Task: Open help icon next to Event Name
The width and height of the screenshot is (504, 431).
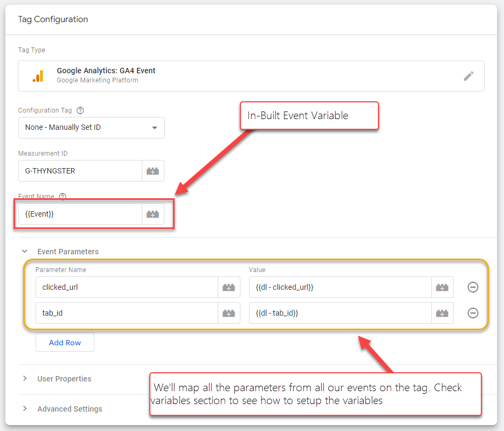Action: click(x=63, y=197)
